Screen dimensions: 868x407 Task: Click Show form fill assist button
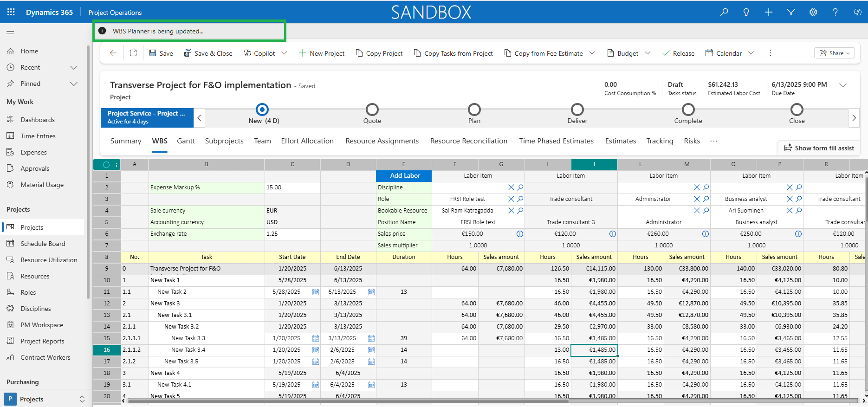tap(819, 148)
